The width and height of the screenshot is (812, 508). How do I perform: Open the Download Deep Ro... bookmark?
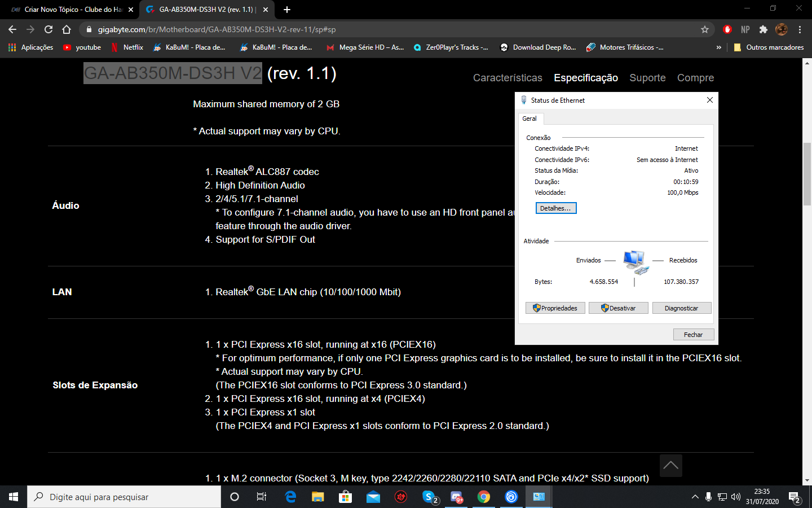(539, 47)
